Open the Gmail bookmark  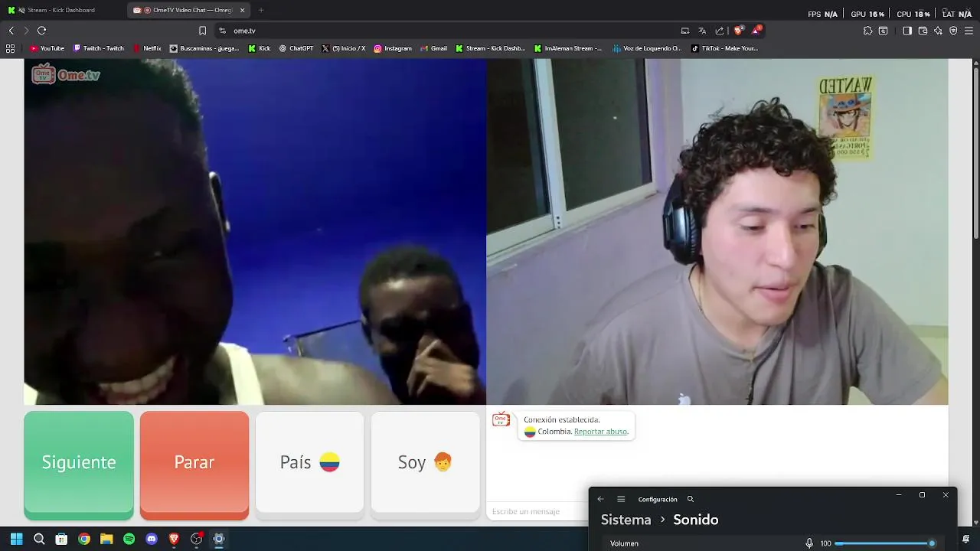coord(434,48)
